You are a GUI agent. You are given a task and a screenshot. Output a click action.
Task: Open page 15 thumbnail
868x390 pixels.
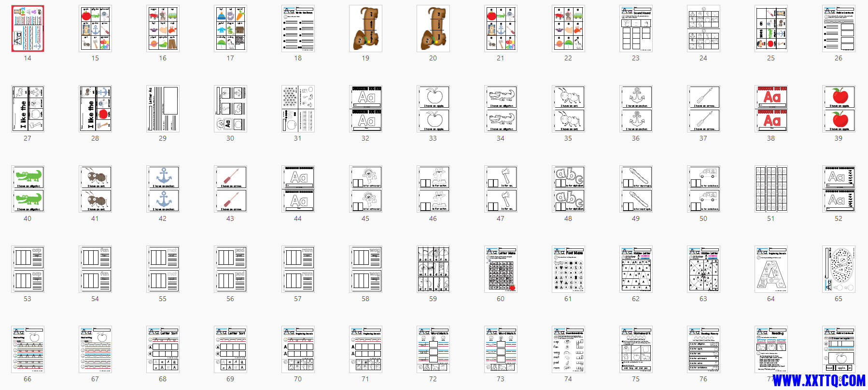click(x=95, y=29)
